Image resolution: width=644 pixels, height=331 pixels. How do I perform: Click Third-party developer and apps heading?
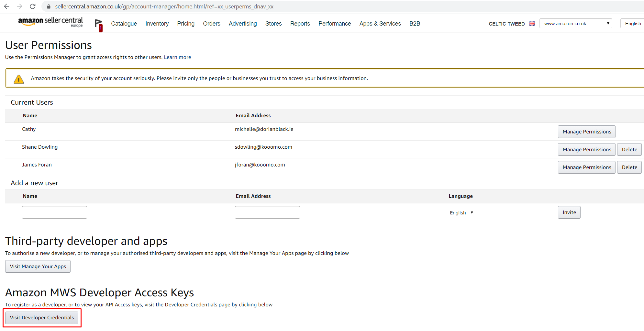pos(86,241)
